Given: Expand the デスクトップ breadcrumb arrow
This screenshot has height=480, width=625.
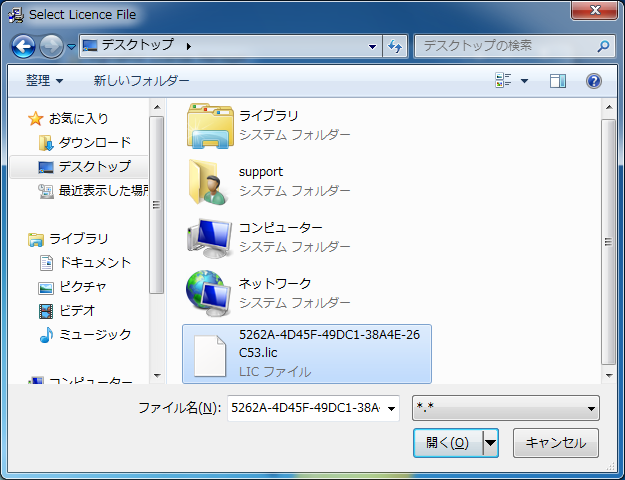Looking at the screenshot, I should [189, 47].
